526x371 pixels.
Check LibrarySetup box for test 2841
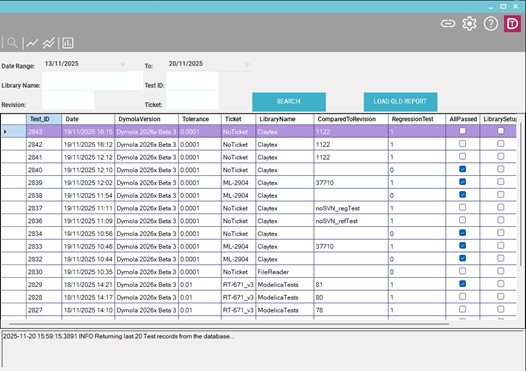pyautogui.click(x=501, y=156)
